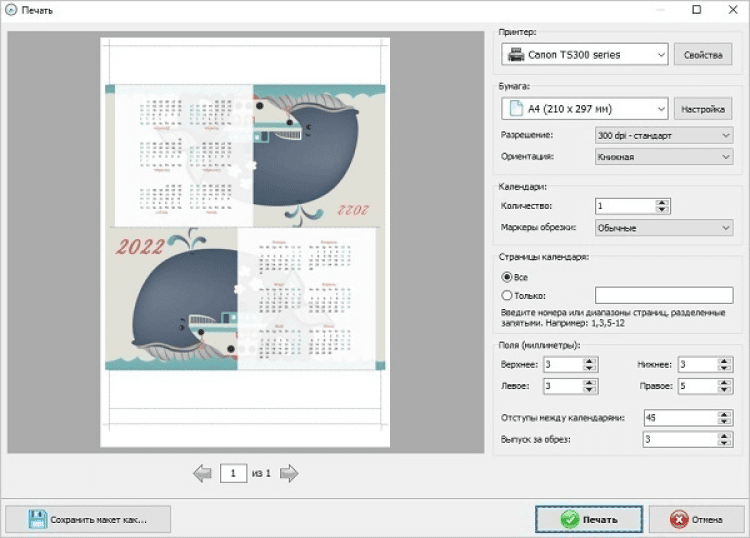Screen dimensions: 750x538
Task: Select the "Все" pages radio button
Action: point(507,277)
